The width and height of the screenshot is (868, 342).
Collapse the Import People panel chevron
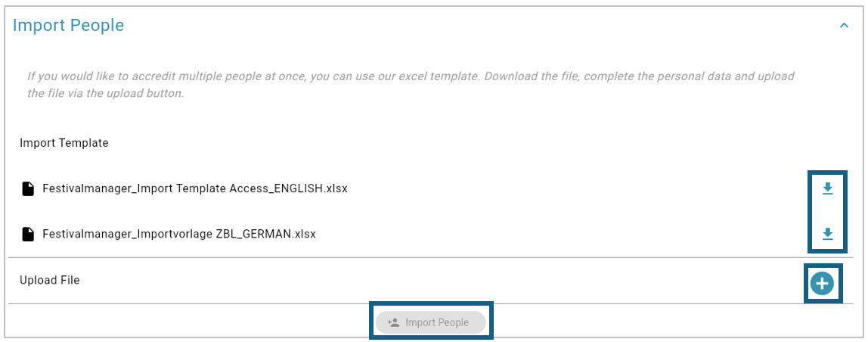pos(845,26)
